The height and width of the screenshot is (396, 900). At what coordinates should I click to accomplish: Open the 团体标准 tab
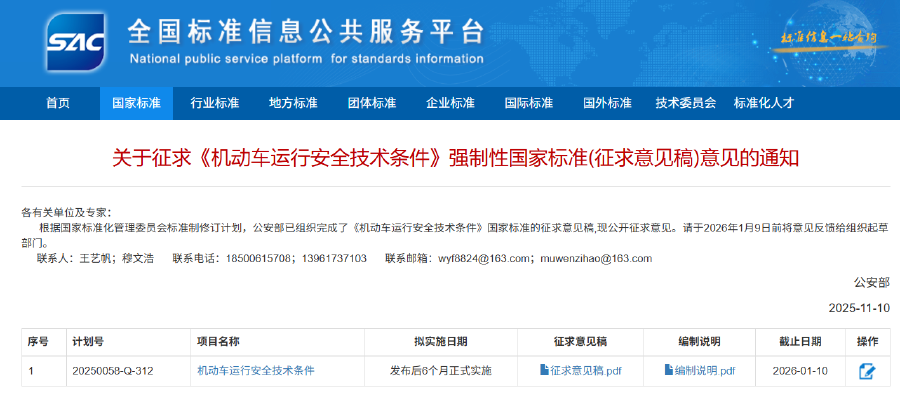click(x=372, y=103)
